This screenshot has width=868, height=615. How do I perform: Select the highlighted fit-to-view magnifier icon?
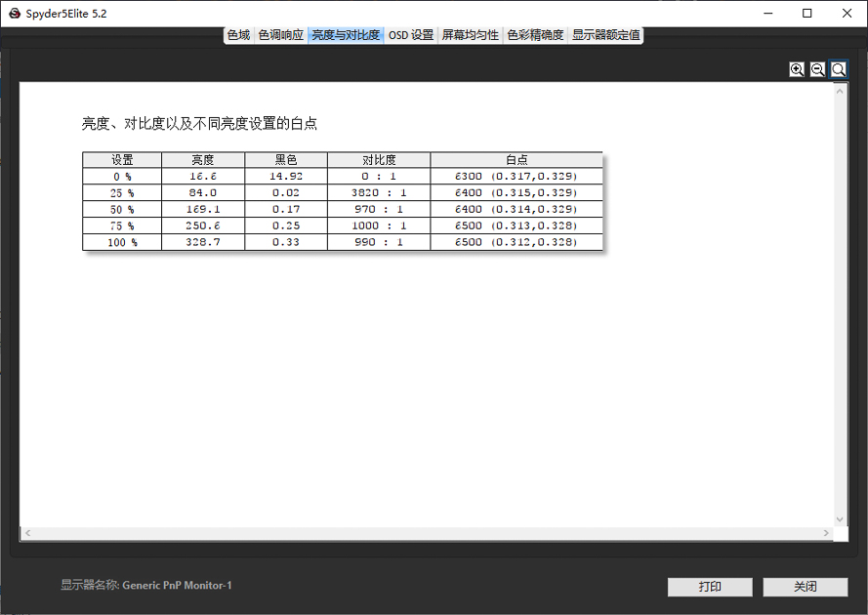click(x=838, y=69)
